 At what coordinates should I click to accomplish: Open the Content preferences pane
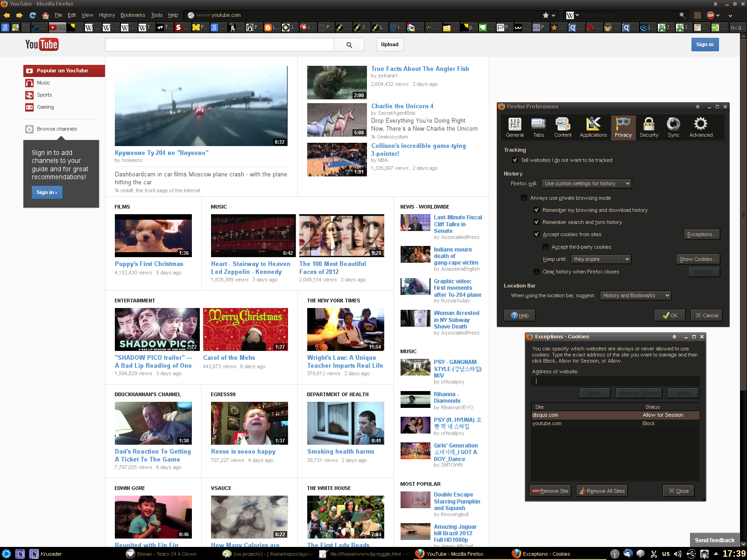point(563,127)
